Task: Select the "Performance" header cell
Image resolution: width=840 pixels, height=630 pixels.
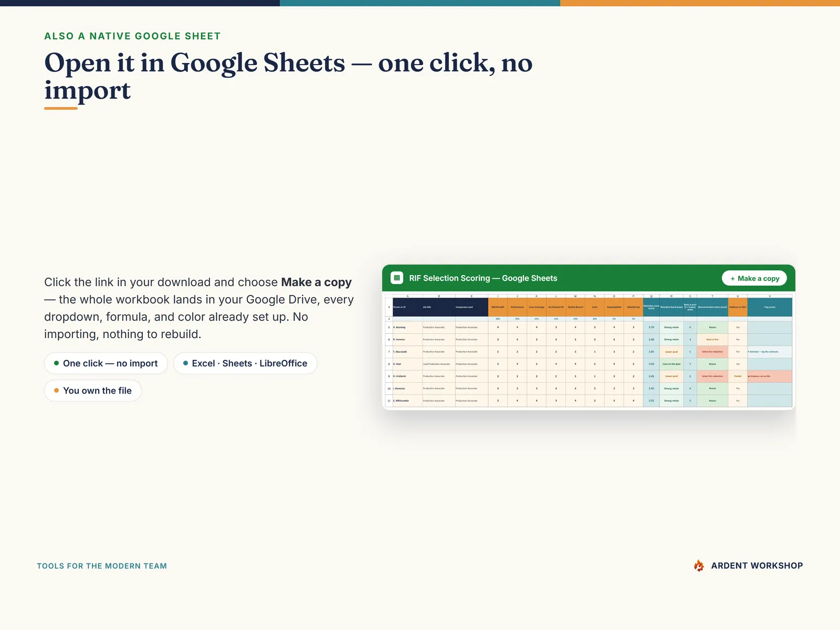Action: 517,307
